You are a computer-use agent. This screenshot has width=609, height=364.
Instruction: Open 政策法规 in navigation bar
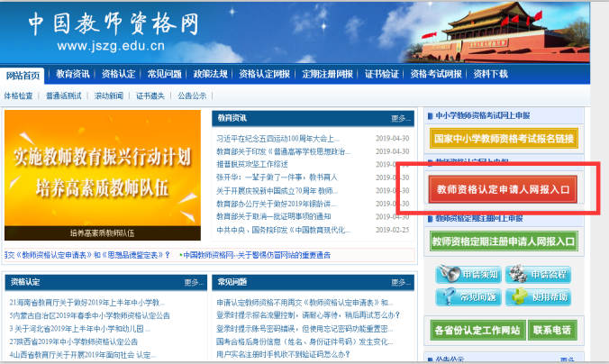210,74
